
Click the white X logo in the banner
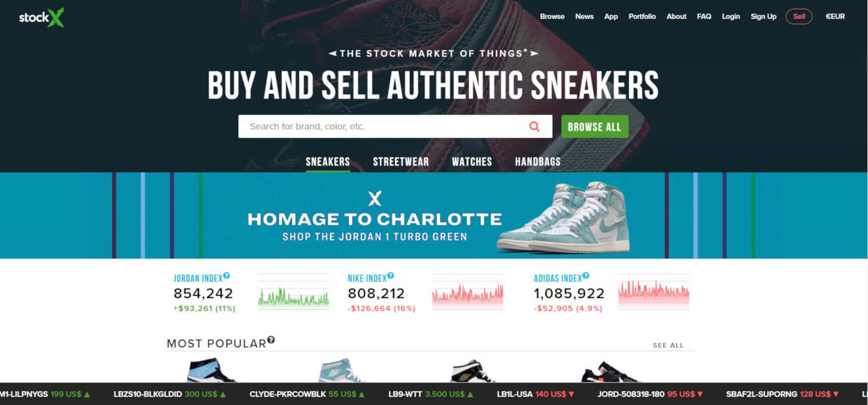pos(375,199)
